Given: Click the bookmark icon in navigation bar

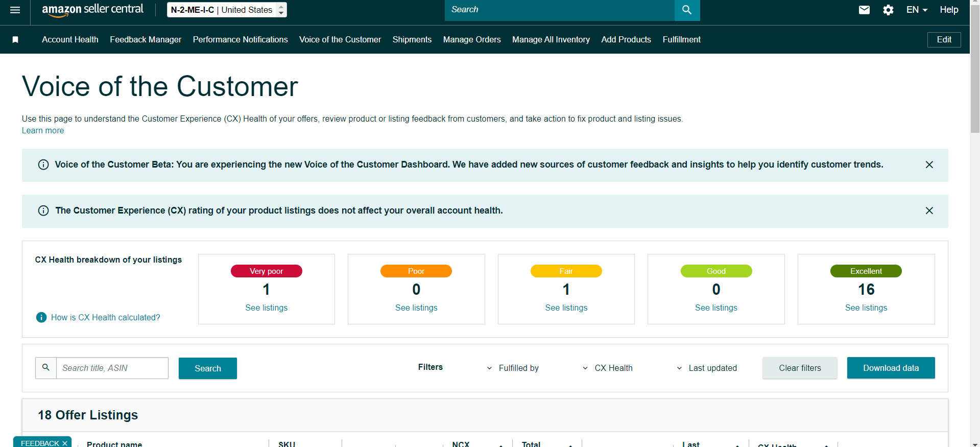Looking at the screenshot, I should point(15,39).
